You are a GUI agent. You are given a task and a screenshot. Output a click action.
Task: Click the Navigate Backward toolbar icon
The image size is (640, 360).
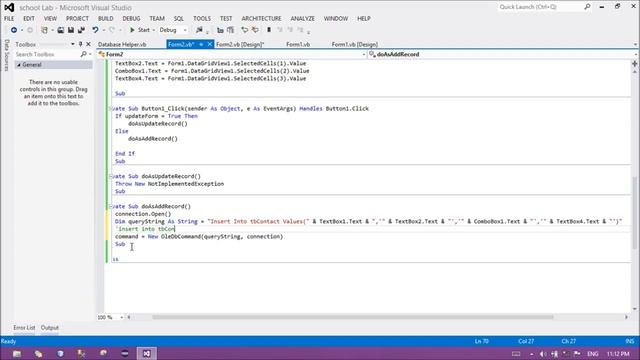click(x=14, y=30)
